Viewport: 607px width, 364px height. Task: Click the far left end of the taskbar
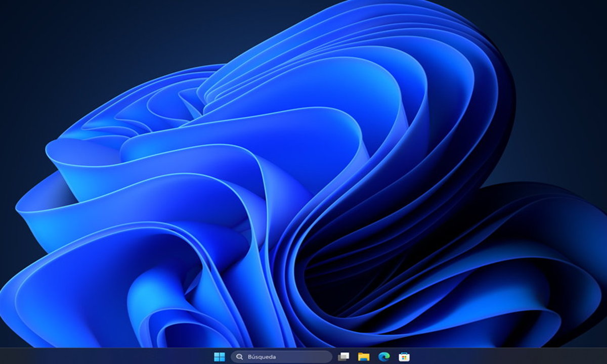[x=5, y=357]
